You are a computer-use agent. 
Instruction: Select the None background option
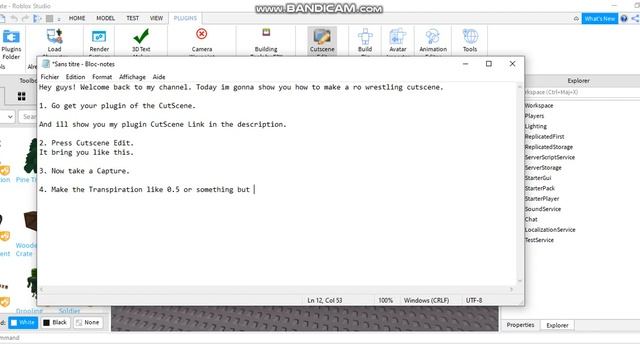click(x=87, y=322)
